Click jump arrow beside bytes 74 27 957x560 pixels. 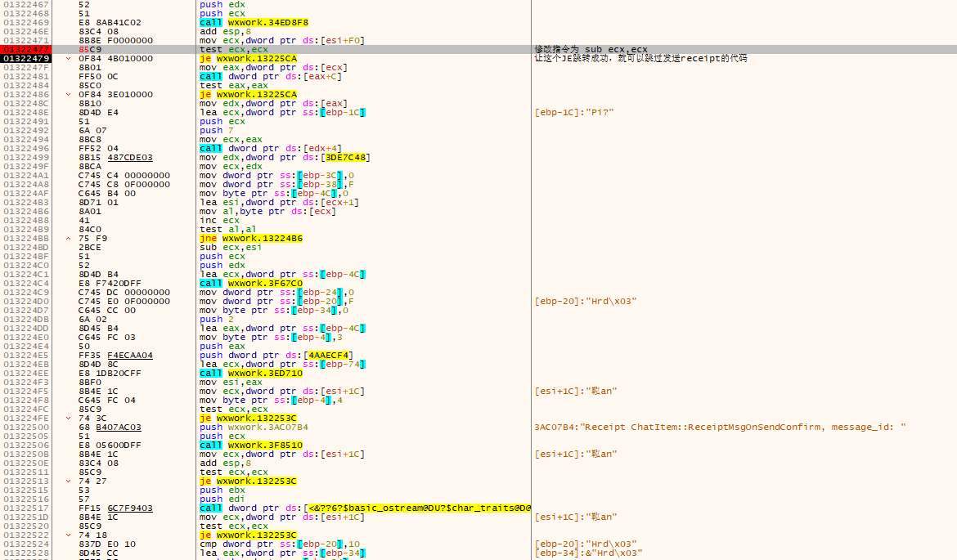(69, 482)
